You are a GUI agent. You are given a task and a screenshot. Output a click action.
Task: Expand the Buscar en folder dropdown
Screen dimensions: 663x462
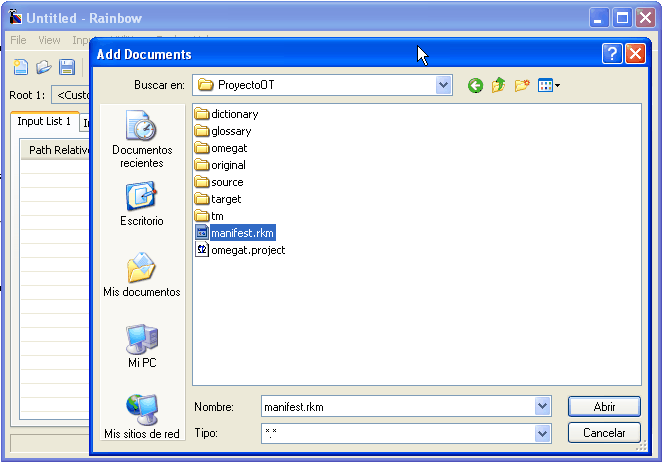pyautogui.click(x=444, y=86)
